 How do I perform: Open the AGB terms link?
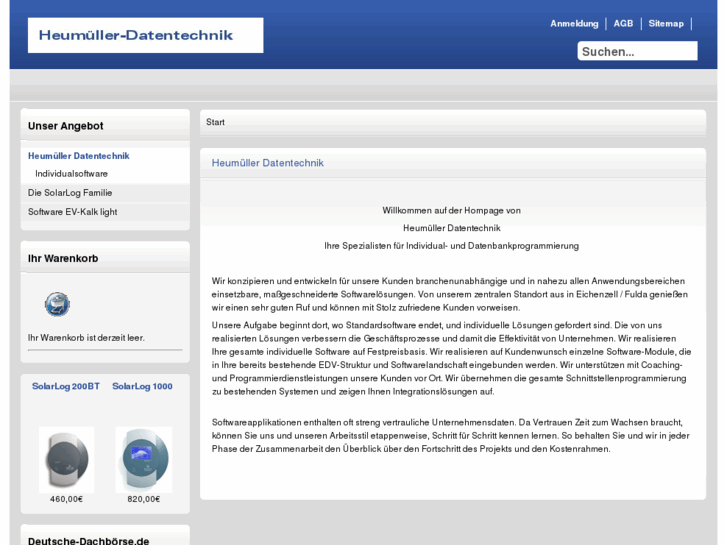tap(623, 24)
